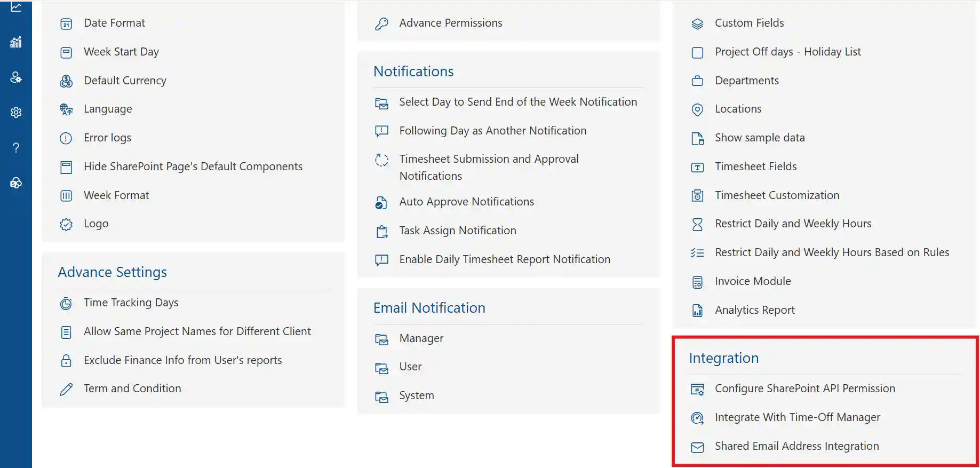Click the chart line icon in sidebar
980x468 pixels.
16,7
